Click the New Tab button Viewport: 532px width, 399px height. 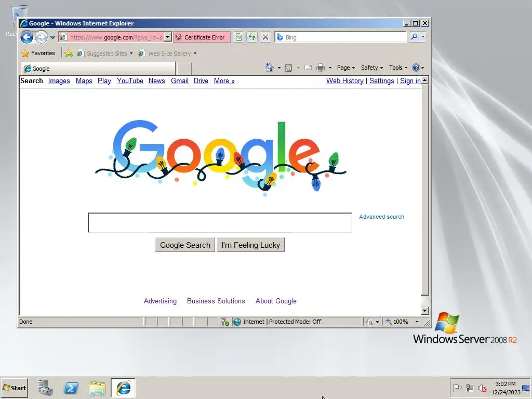(184, 69)
